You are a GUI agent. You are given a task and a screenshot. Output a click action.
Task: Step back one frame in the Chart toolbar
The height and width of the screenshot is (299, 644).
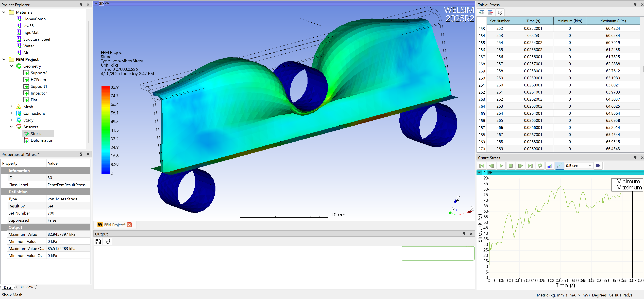491,166
